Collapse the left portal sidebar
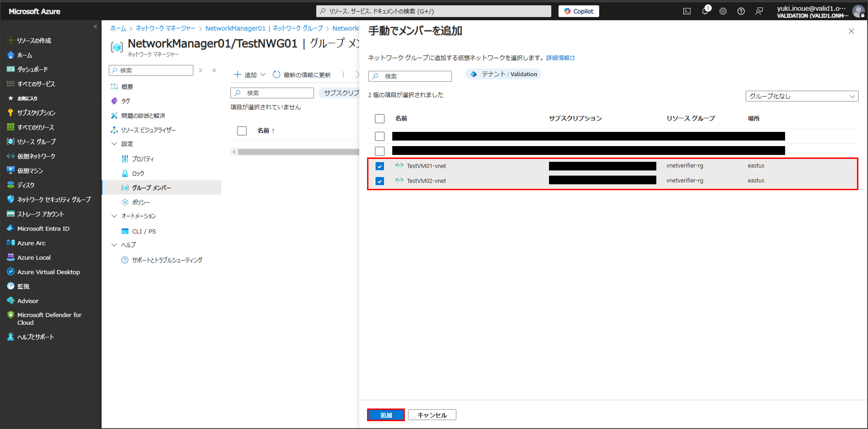868x429 pixels. coord(95,27)
